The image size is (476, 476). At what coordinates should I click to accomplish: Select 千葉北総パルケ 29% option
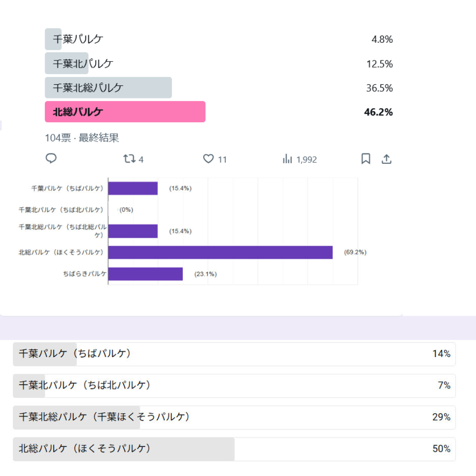pos(234,417)
